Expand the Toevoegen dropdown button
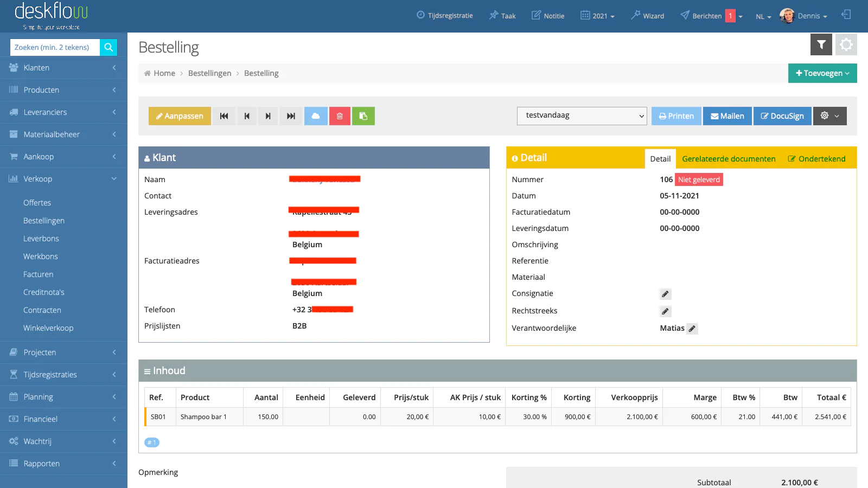 822,73
